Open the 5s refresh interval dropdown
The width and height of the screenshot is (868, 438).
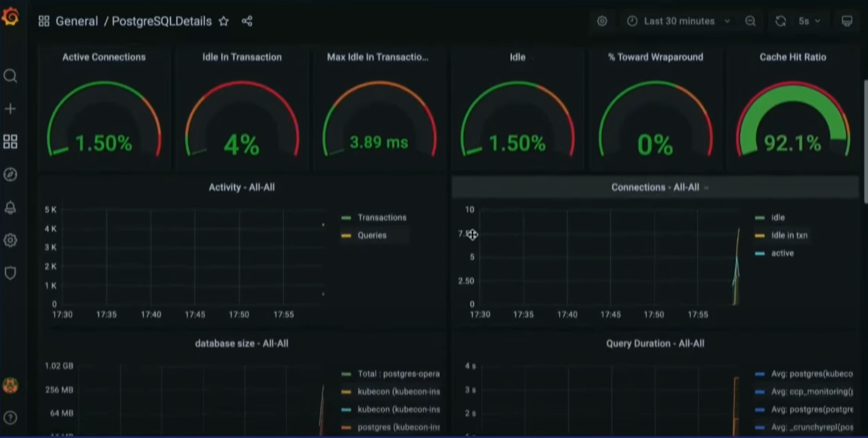click(x=809, y=21)
